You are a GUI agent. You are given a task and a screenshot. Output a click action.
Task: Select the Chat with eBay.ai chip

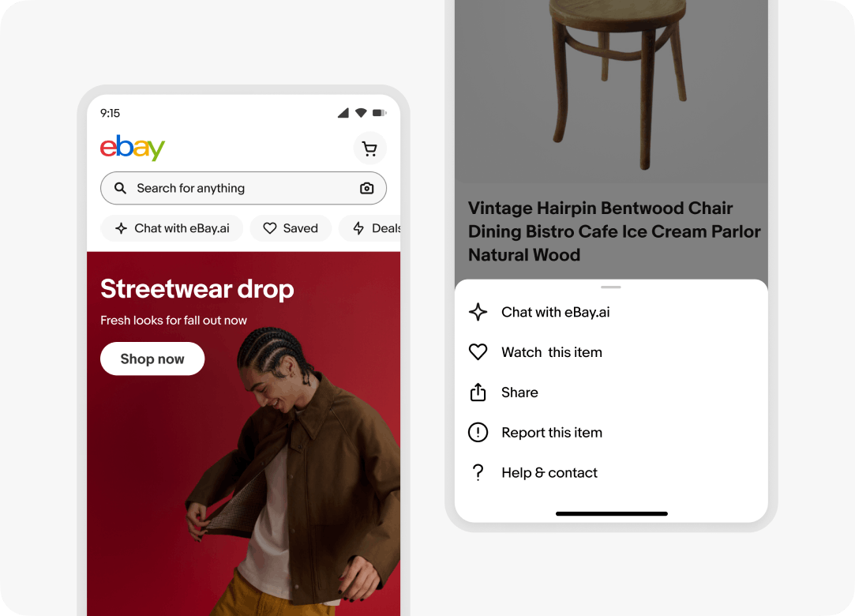click(172, 228)
